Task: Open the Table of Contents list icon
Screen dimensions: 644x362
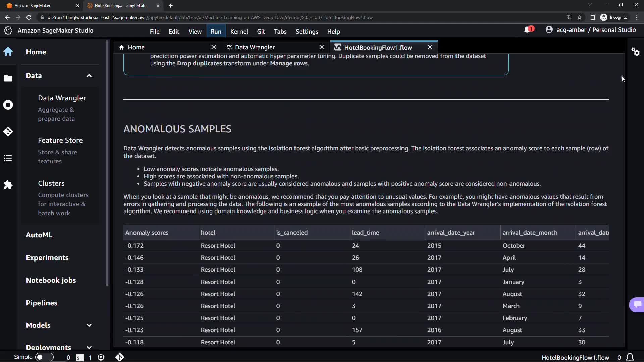Action: coord(8,158)
